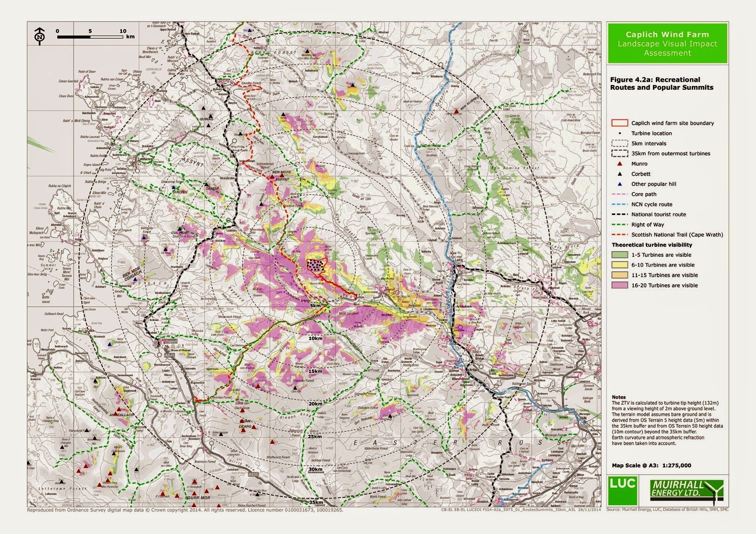This screenshot has height=534, width=756.
Task: Click the 35km outermost turbines legend symbol
Action: coord(619,153)
